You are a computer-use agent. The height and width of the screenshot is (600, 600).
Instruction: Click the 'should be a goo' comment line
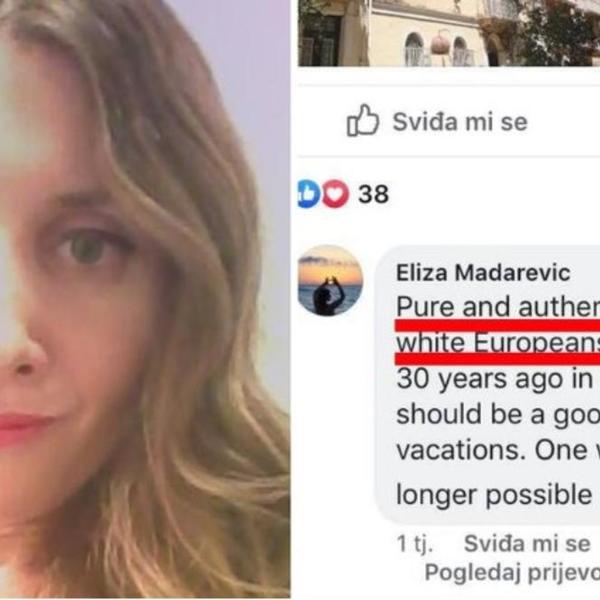pyautogui.click(x=498, y=414)
